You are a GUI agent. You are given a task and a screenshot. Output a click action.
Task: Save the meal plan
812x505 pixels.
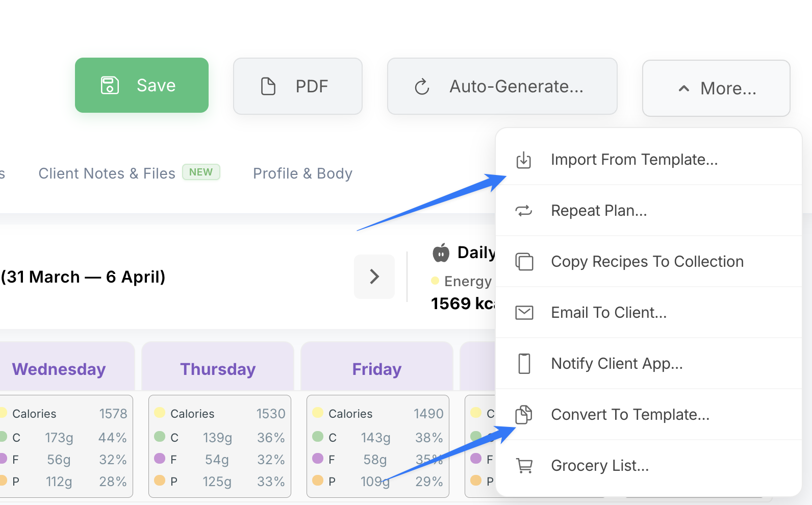142,85
